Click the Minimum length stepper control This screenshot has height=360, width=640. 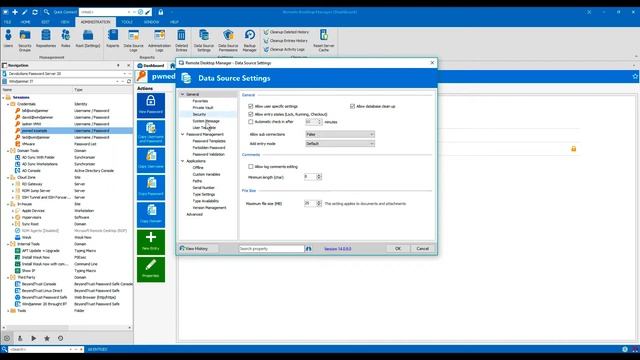coord(319,177)
